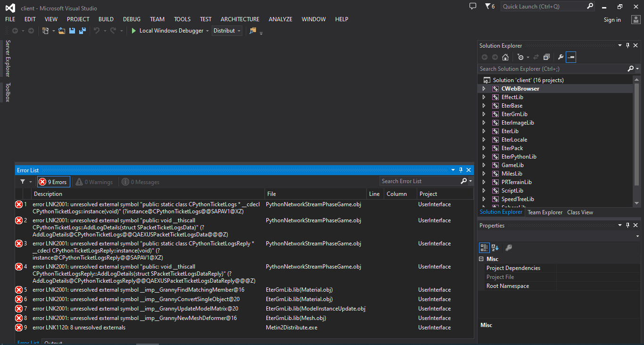The image size is (644, 345).
Task: Open the feedback speech bubble icon
Action: pyautogui.click(x=473, y=6)
